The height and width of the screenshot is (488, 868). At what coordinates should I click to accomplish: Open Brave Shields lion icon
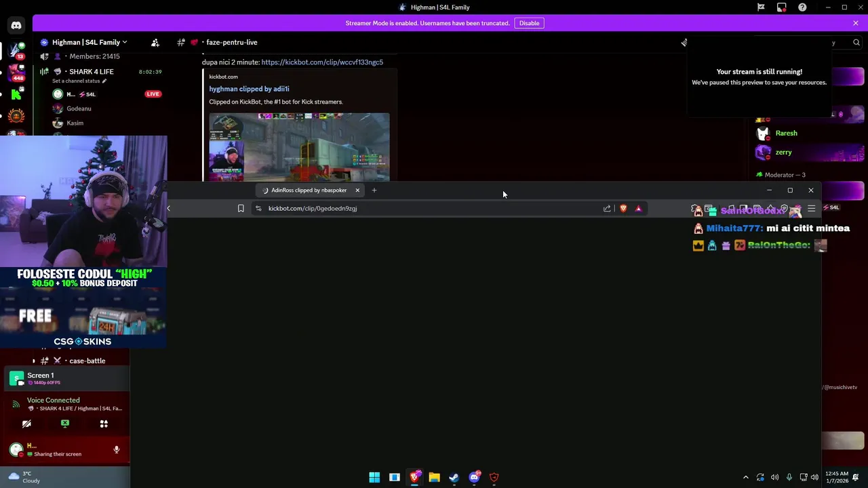click(x=623, y=209)
